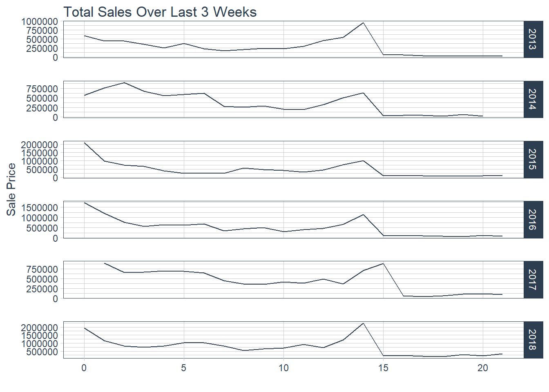This screenshot has width=549, height=392.
Task: Click the starting point of the 2015 line
Action: [x=85, y=143]
